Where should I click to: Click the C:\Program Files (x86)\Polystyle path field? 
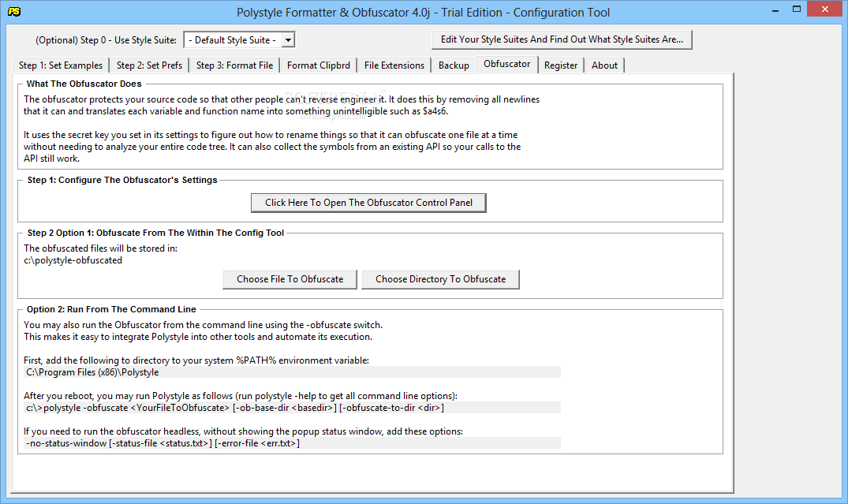pos(292,372)
